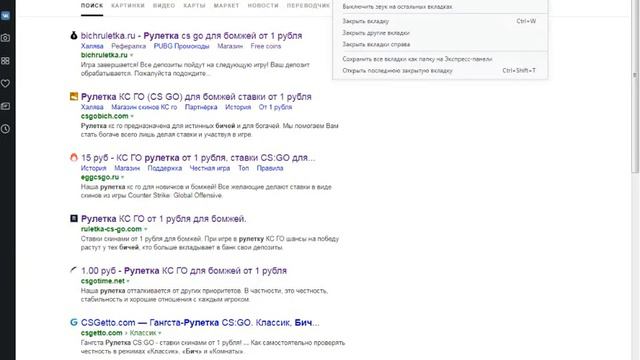The image size is (640, 360).
Task: Open 'Халява' sitelink under bichruletka.ru
Action: tap(92, 46)
